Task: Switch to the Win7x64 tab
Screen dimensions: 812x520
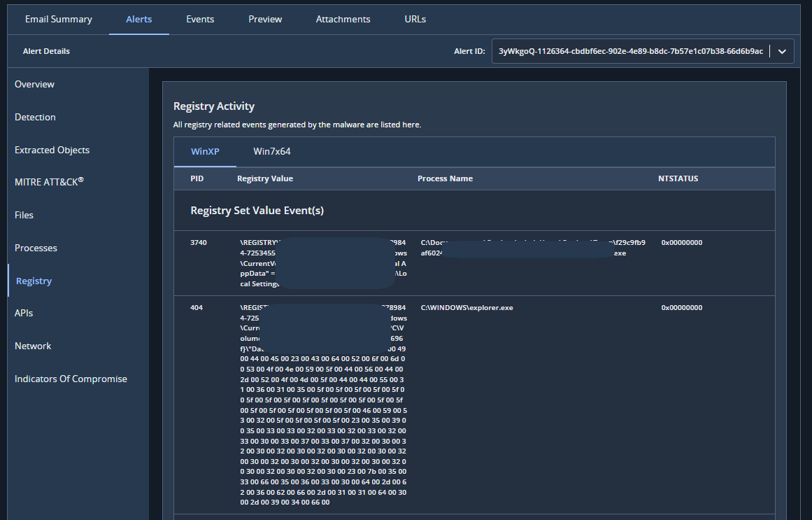Action: pyautogui.click(x=272, y=151)
